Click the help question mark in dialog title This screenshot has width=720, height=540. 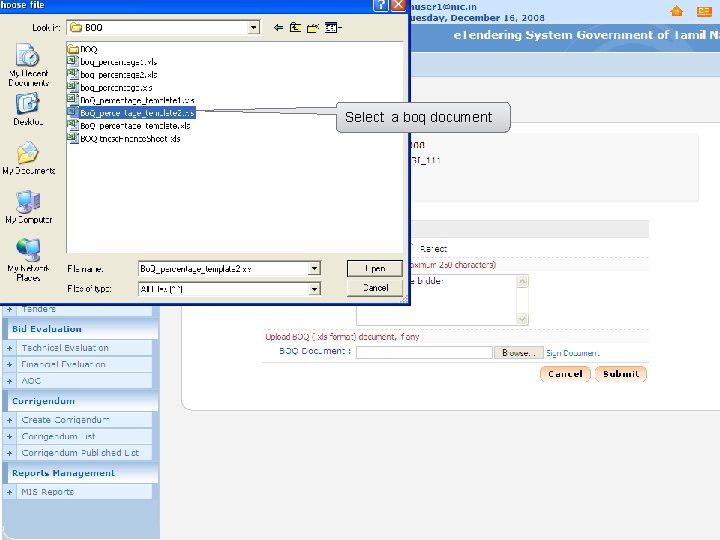(x=381, y=5)
